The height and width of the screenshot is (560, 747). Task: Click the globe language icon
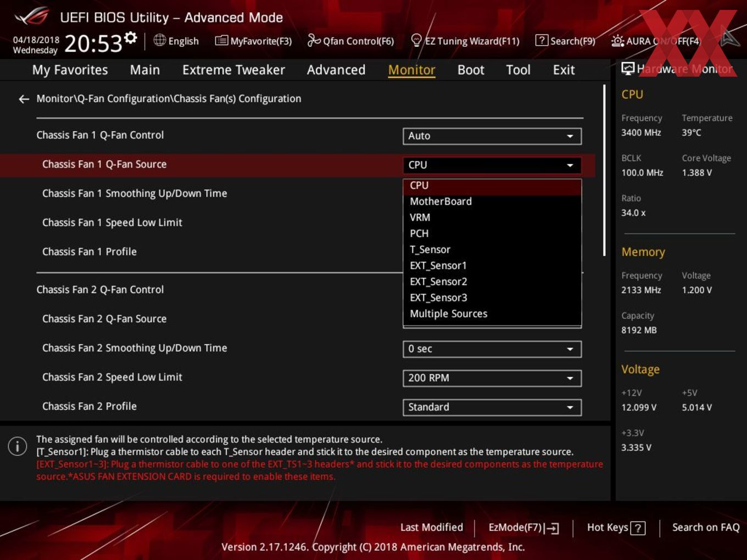(x=159, y=40)
